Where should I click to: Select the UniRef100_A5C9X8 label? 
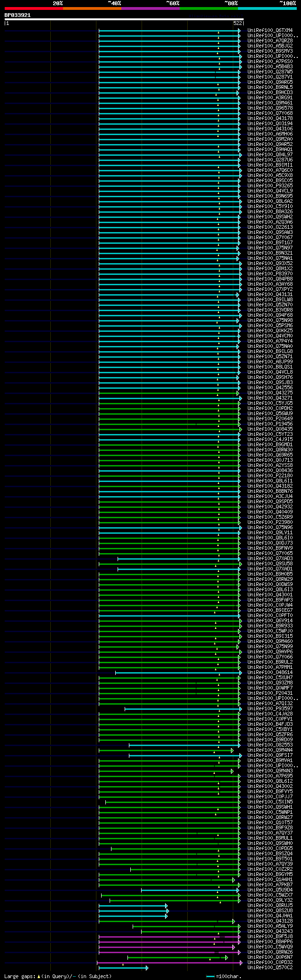point(270,176)
